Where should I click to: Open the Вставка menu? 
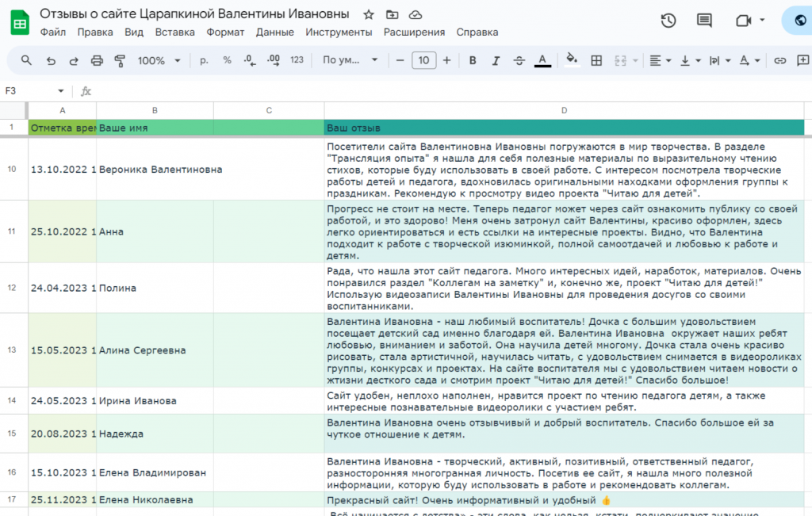click(x=174, y=32)
